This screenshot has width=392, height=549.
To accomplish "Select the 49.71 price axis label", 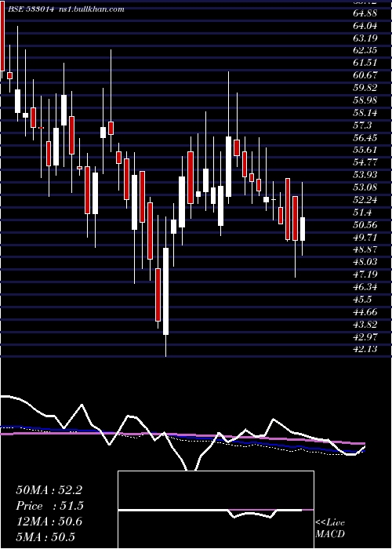I will coord(365,238).
